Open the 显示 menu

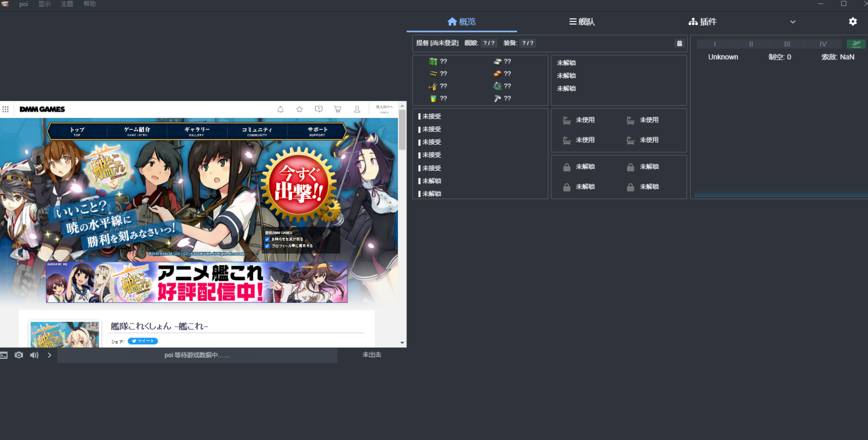(44, 4)
